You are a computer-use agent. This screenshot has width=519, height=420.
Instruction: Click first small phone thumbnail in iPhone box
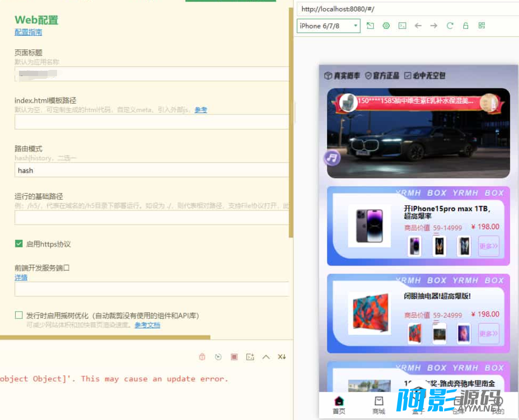(415, 246)
